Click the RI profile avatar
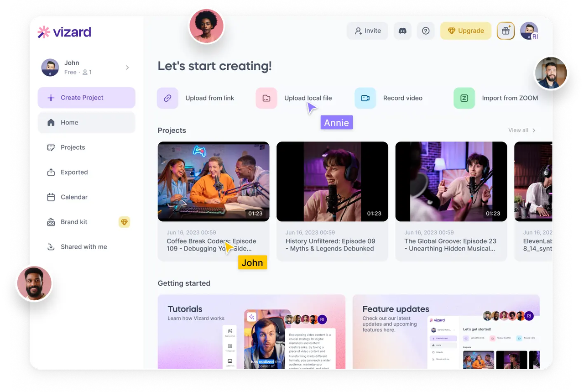The width and height of the screenshot is (584, 392). (529, 31)
